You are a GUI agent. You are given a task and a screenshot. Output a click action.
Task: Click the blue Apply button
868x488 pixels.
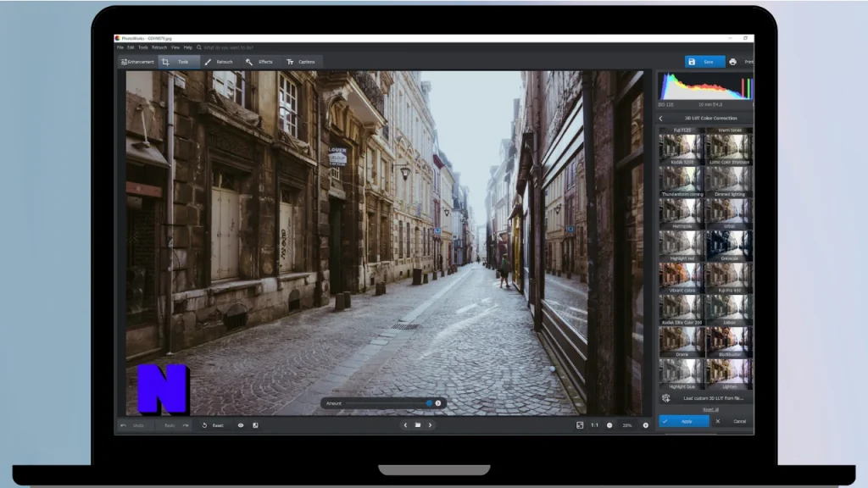coord(684,422)
